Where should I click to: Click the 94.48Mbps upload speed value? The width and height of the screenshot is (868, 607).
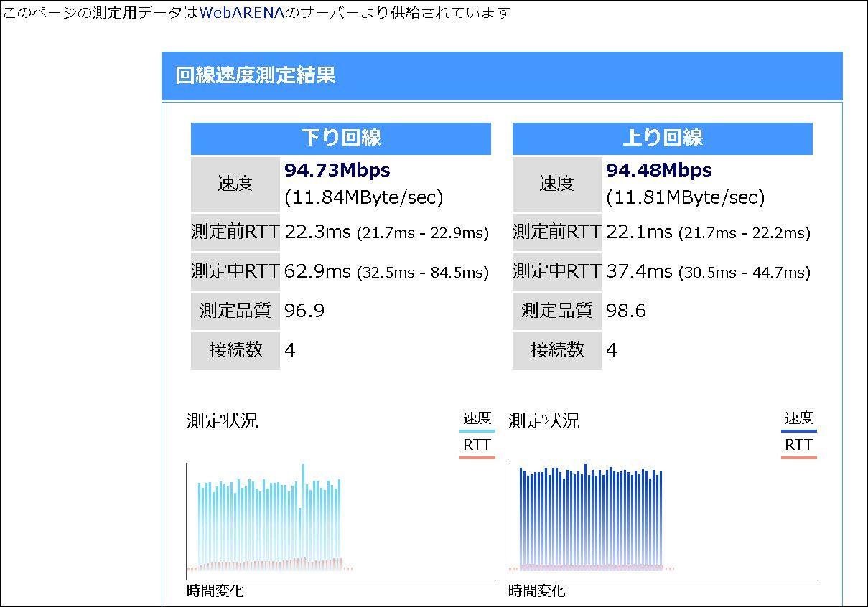pyautogui.click(x=659, y=170)
